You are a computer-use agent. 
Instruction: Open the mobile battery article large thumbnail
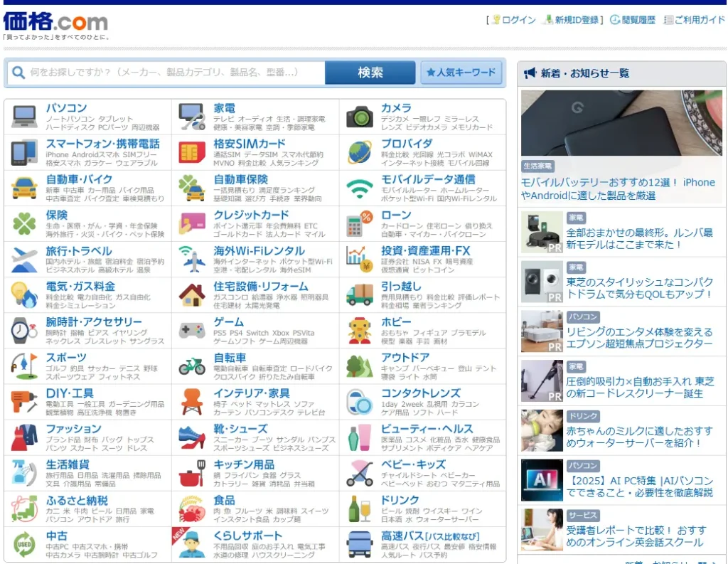621,132
